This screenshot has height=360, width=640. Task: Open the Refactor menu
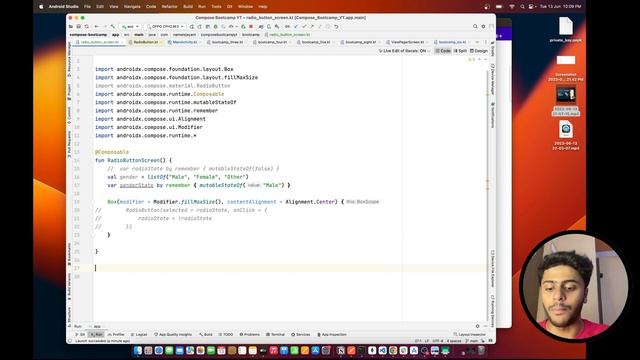click(169, 7)
